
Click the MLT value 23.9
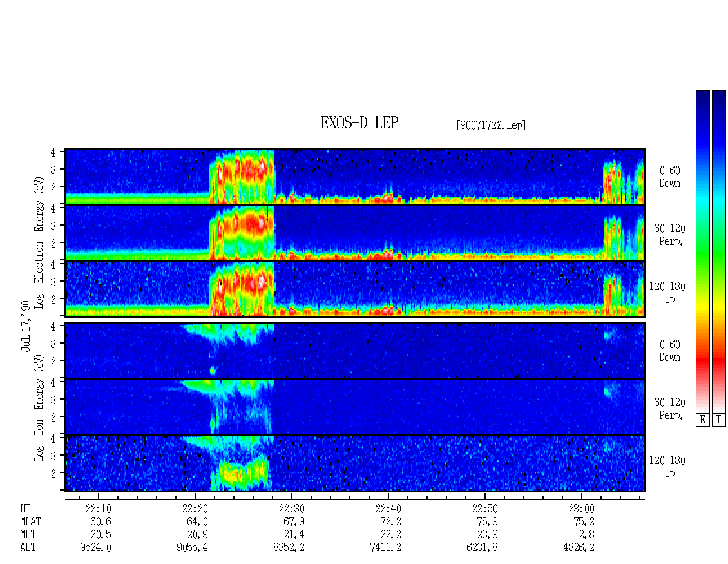[488, 535]
